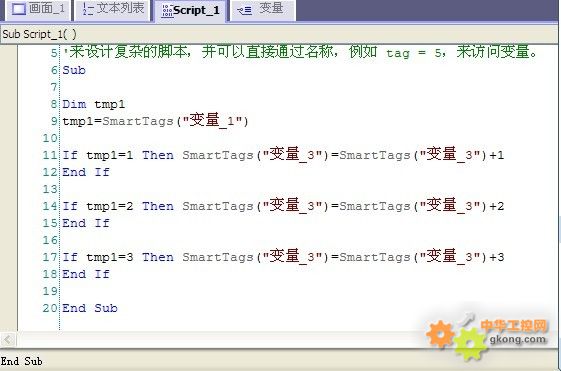Click the left arrow of horizontal scrollbar
The height and width of the screenshot is (371, 561).
click(x=8, y=339)
